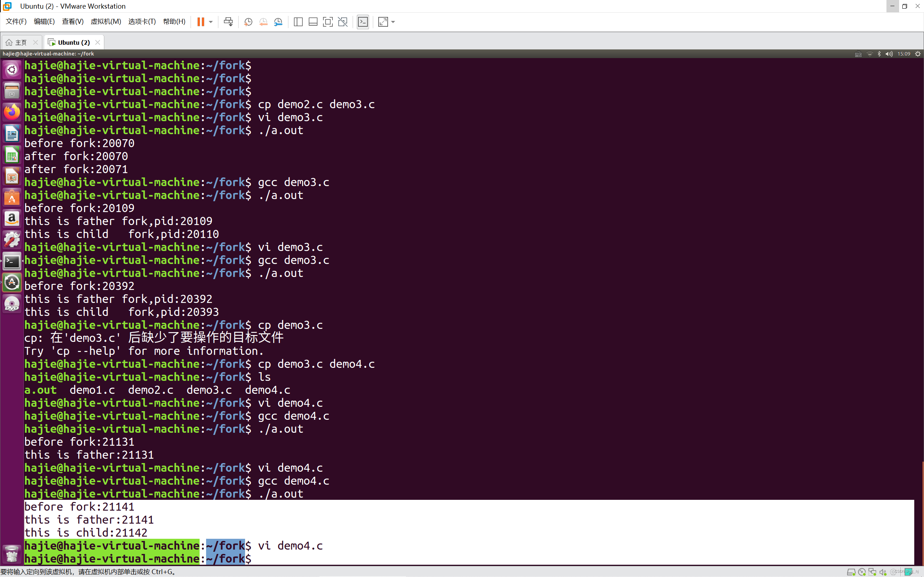The image size is (924, 577).
Task: Open the Ubuntu system gear menu
Action: click(918, 54)
